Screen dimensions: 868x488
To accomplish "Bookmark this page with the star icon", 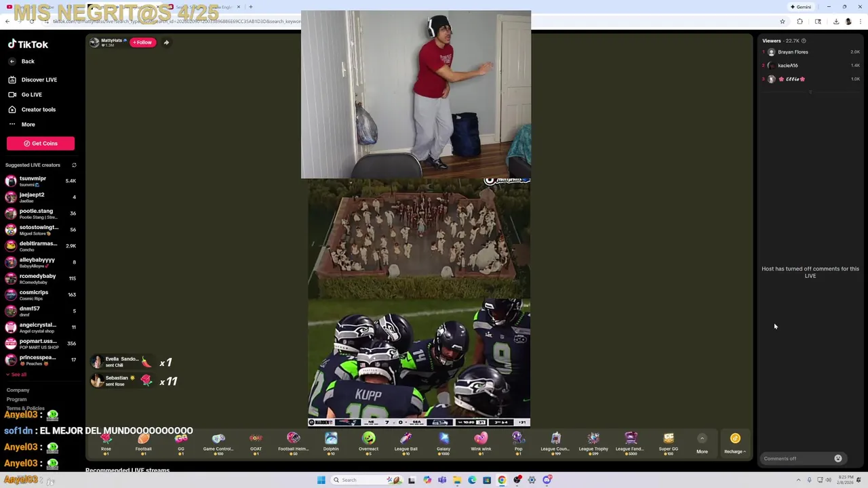I will tap(782, 22).
